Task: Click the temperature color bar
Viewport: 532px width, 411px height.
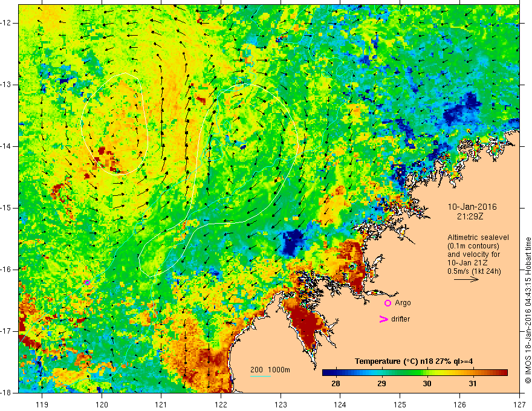Action: point(415,373)
